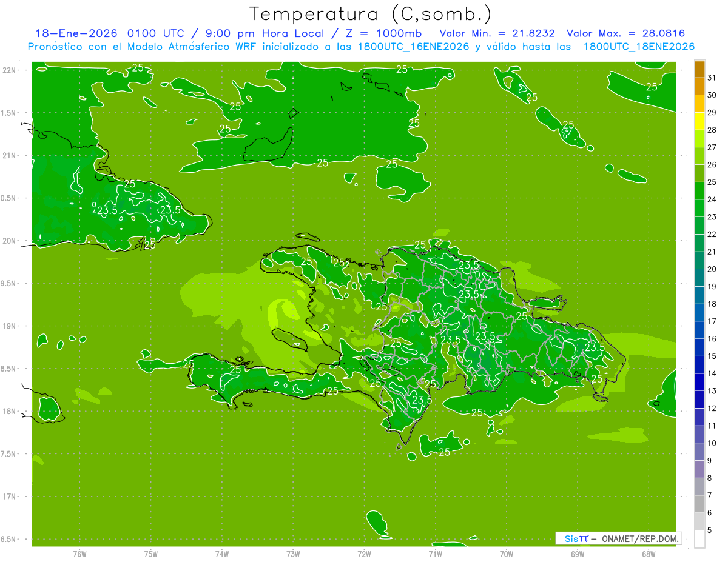Click colorbar scale label '10'

[712, 443]
